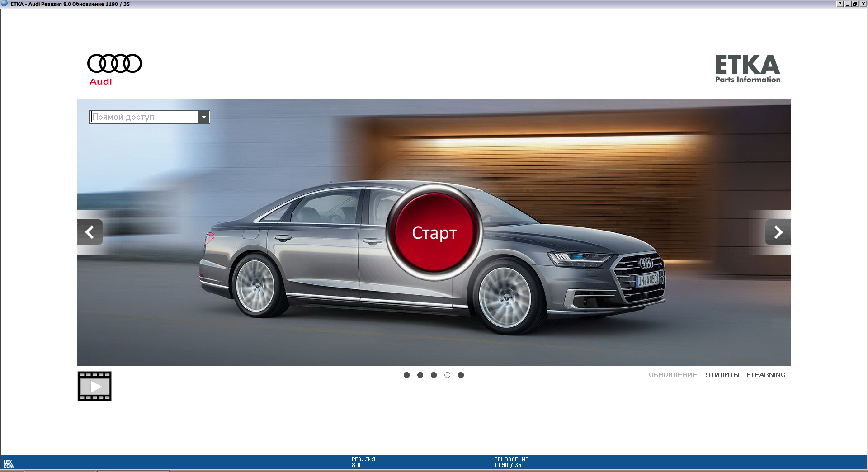Select the fifth carousel dot
Screen dimensions: 868x472
pyautogui.click(x=461, y=375)
